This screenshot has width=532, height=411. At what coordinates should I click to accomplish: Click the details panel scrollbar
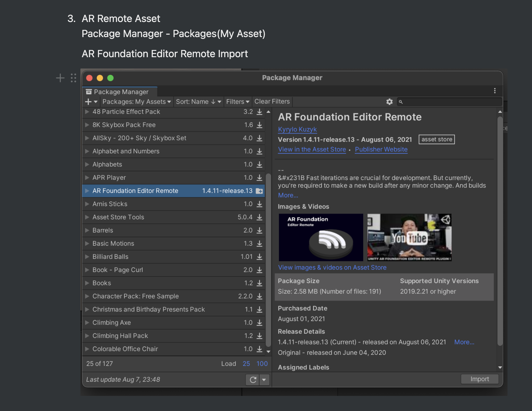[x=500, y=231]
